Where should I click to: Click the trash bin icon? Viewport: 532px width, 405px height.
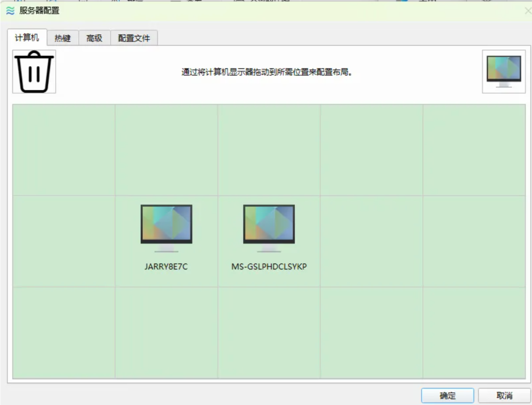(34, 72)
